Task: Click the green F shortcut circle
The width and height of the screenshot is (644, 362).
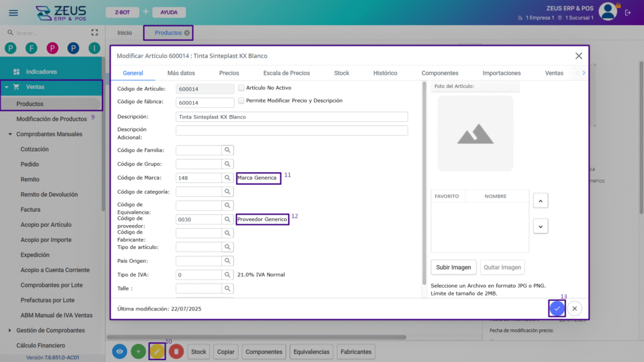Action: [x=31, y=48]
